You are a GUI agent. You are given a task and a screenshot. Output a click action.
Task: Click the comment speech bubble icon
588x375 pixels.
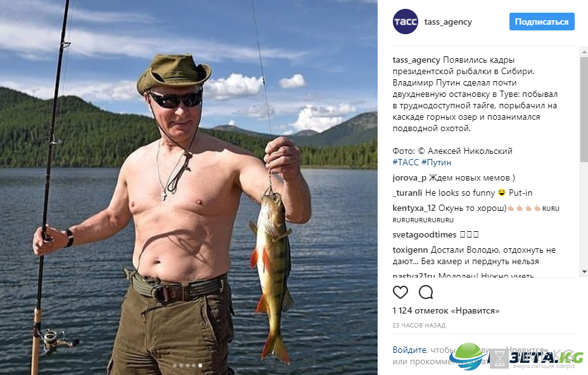[x=426, y=292]
